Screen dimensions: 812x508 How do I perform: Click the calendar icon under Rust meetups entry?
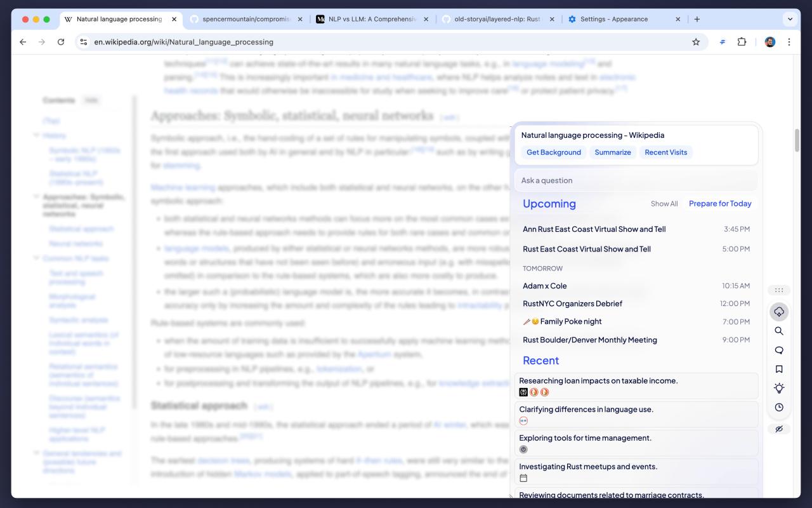pos(523,478)
